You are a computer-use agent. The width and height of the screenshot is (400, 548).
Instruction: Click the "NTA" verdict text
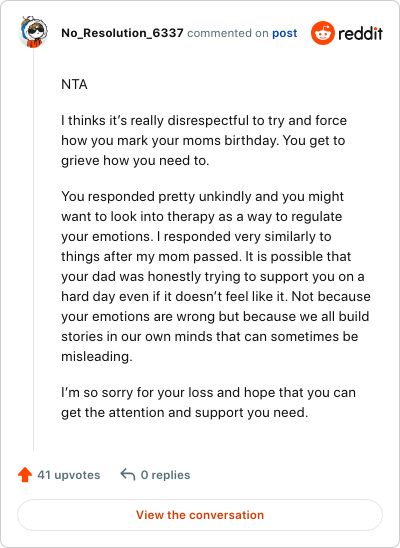(74, 85)
